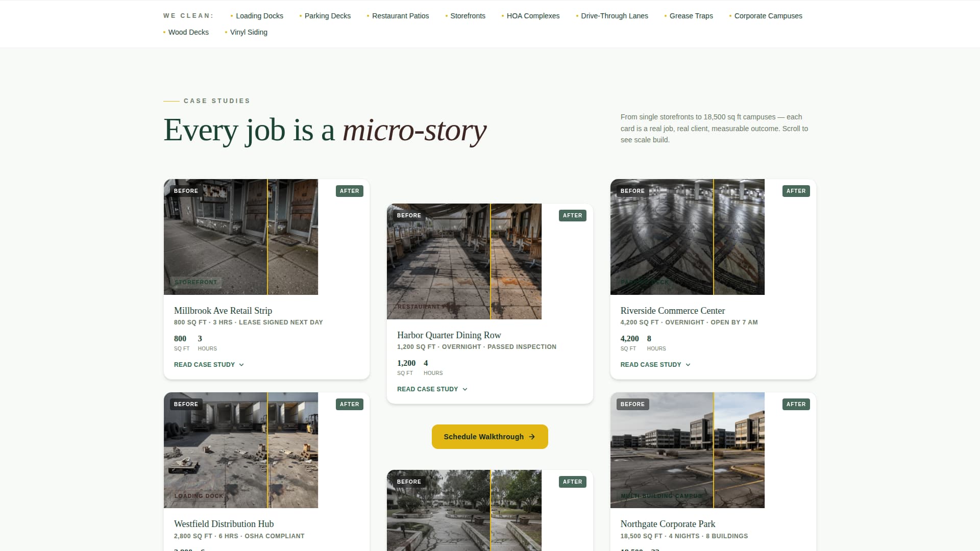980x551 pixels.
Task: Click the Millbrook Ave before/after slider divider
Action: coord(267,237)
